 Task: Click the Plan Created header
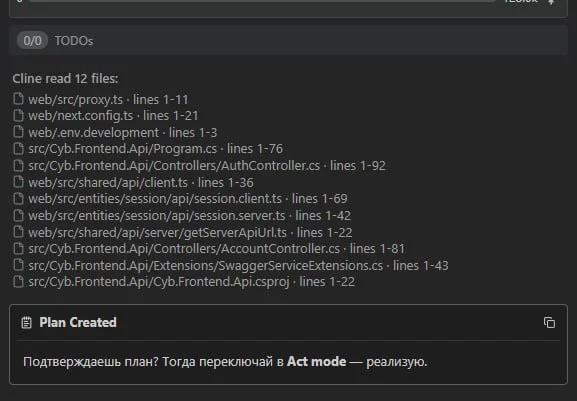(x=78, y=322)
